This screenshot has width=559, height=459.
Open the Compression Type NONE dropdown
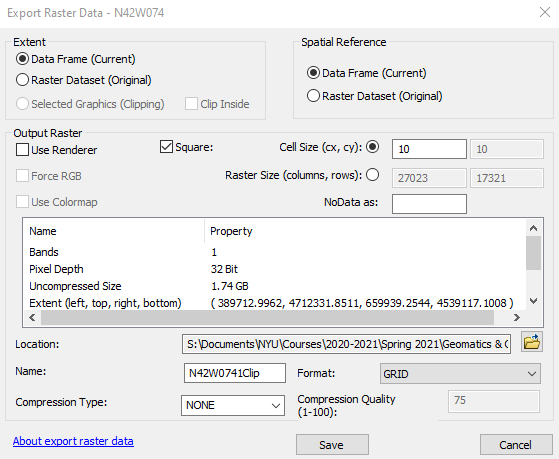233,405
